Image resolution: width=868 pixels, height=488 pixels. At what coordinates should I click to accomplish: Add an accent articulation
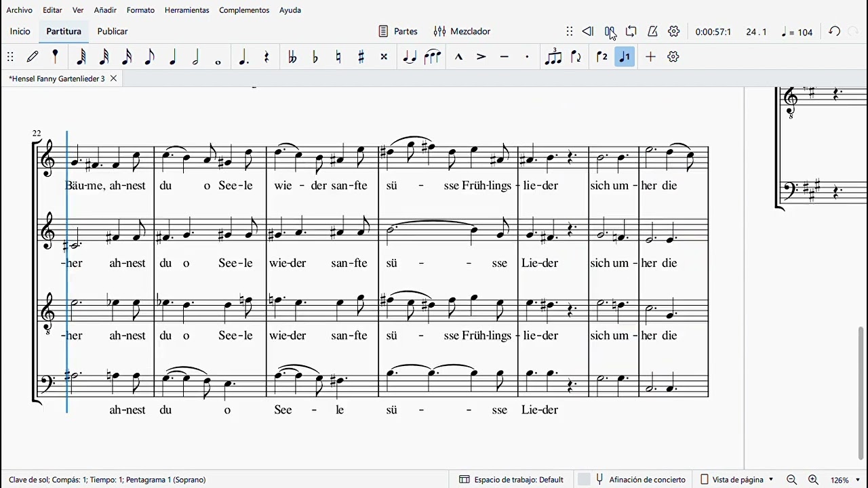tap(481, 57)
